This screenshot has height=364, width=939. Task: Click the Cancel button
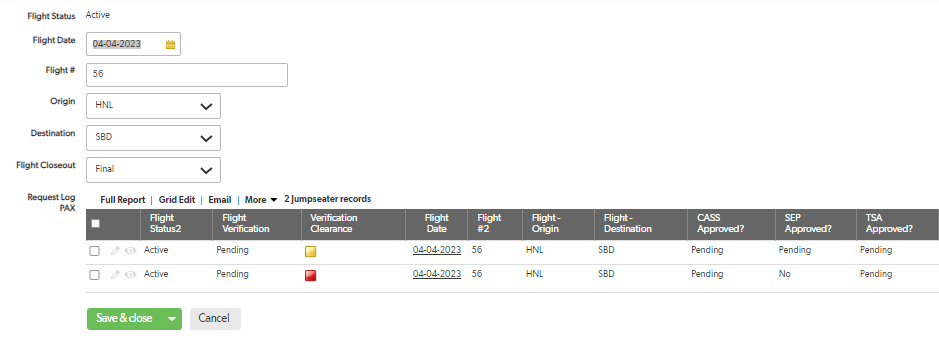[215, 319]
